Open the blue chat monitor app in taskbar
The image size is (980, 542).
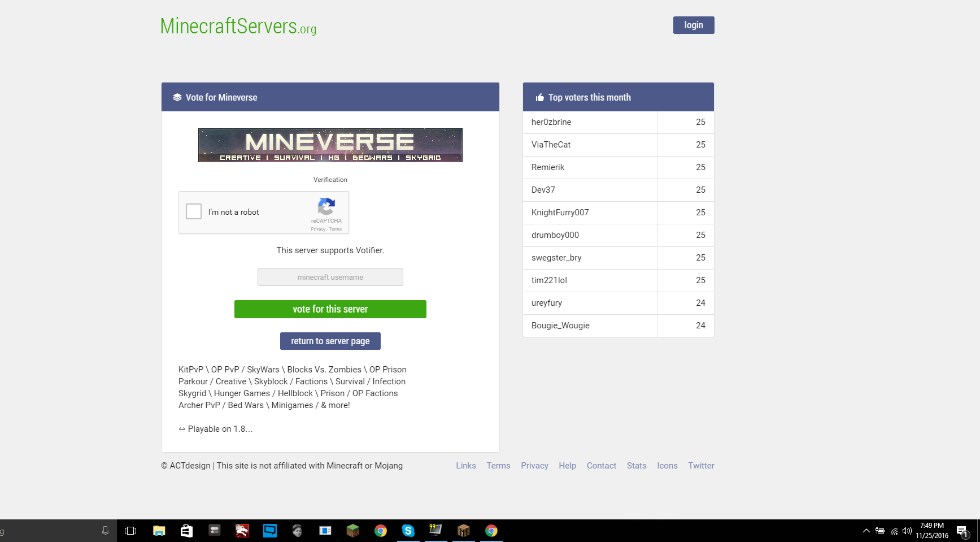(270, 531)
